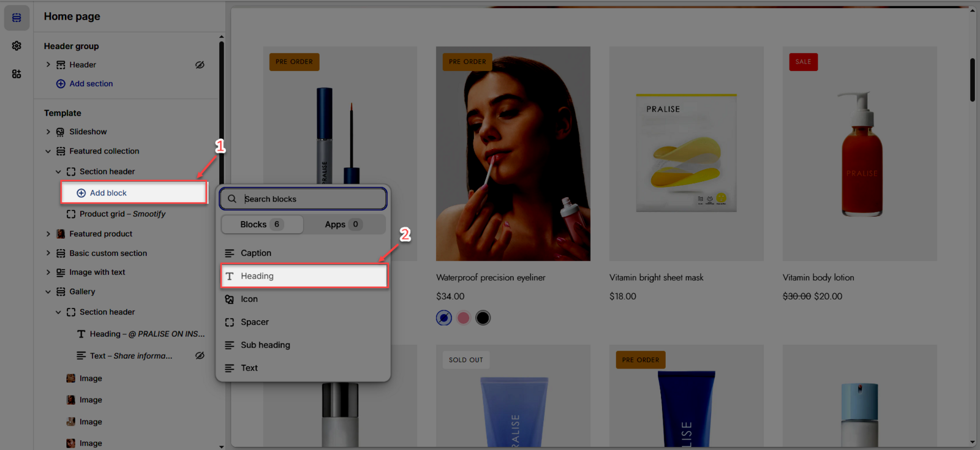Show the hidden Text – Share information block
This screenshot has width=980, height=450.
click(x=200, y=356)
